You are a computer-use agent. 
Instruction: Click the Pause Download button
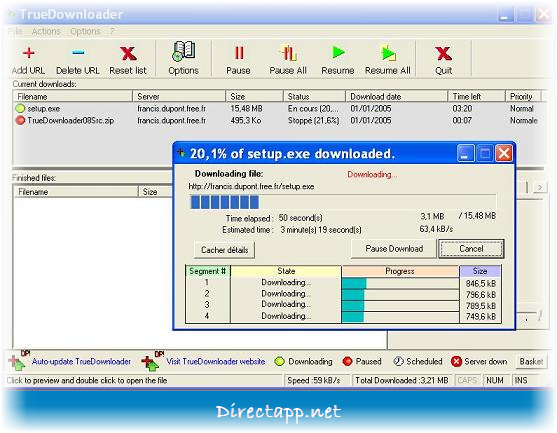[x=394, y=249]
